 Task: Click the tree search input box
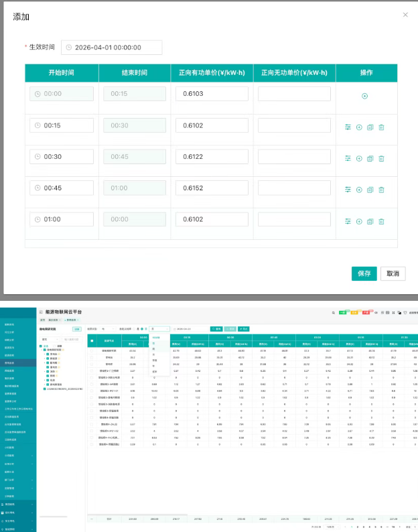(x=72, y=339)
